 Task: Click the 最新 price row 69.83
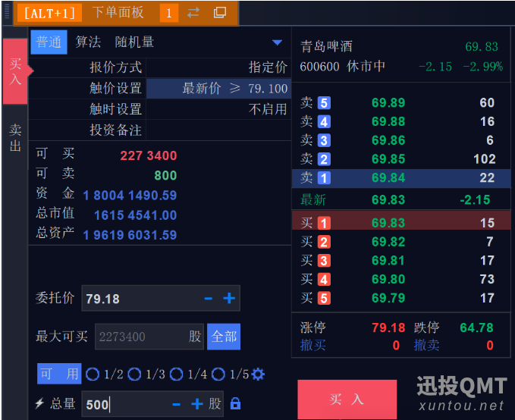click(400, 199)
